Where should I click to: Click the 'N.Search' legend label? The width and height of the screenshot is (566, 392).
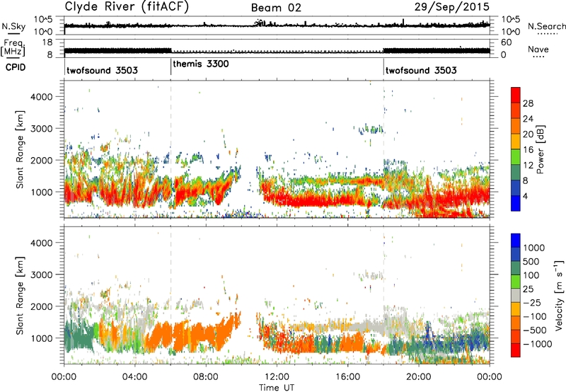546,26
